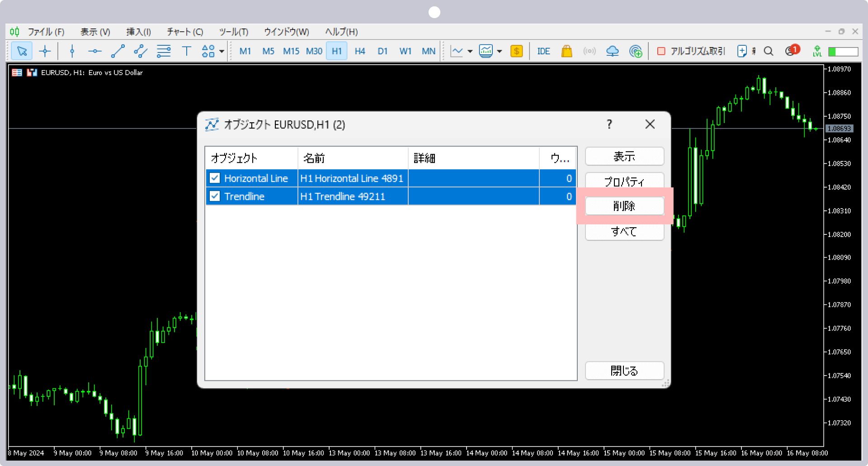Open the ヘルプ(H) menu
The width and height of the screenshot is (868, 466).
[x=341, y=32]
